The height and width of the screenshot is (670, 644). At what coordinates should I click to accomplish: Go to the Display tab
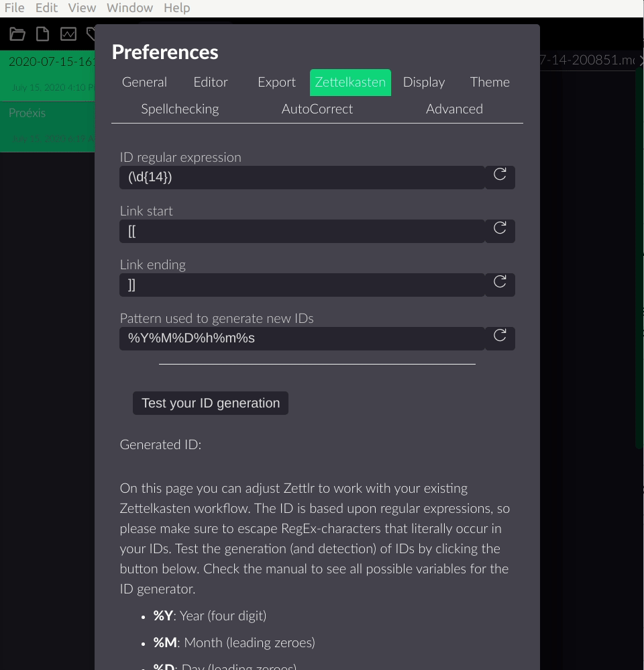click(424, 83)
